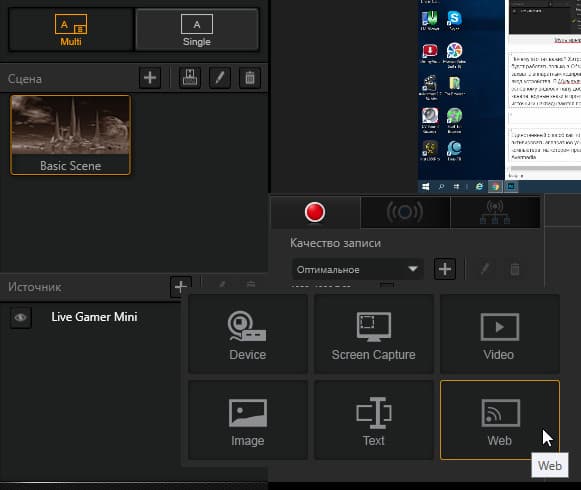
Task: Toggle visibility of Live Gamer Mini
Action: point(21,318)
